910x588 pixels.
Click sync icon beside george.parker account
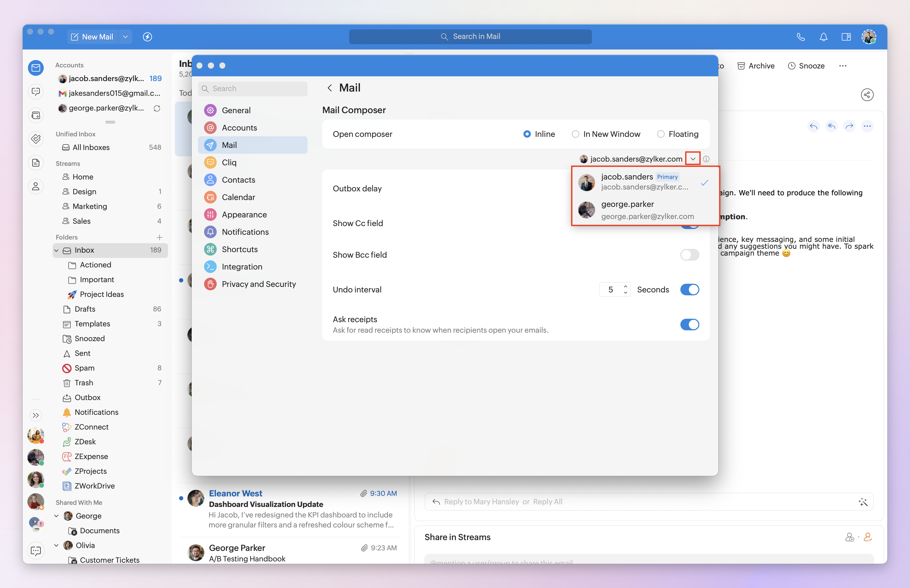[x=157, y=108]
